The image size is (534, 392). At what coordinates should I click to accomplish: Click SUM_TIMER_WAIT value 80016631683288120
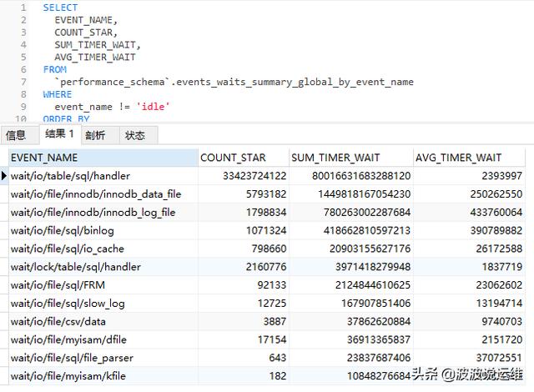click(x=361, y=176)
